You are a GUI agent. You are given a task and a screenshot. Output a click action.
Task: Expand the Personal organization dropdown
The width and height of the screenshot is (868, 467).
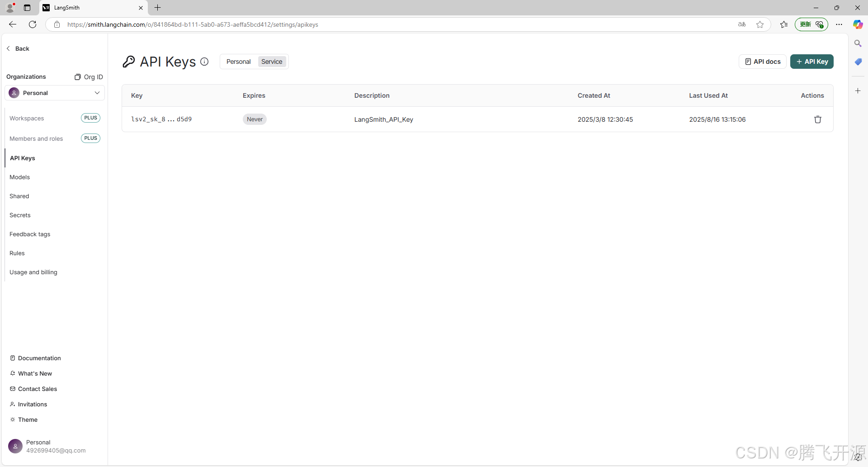click(x=55, y=93)
